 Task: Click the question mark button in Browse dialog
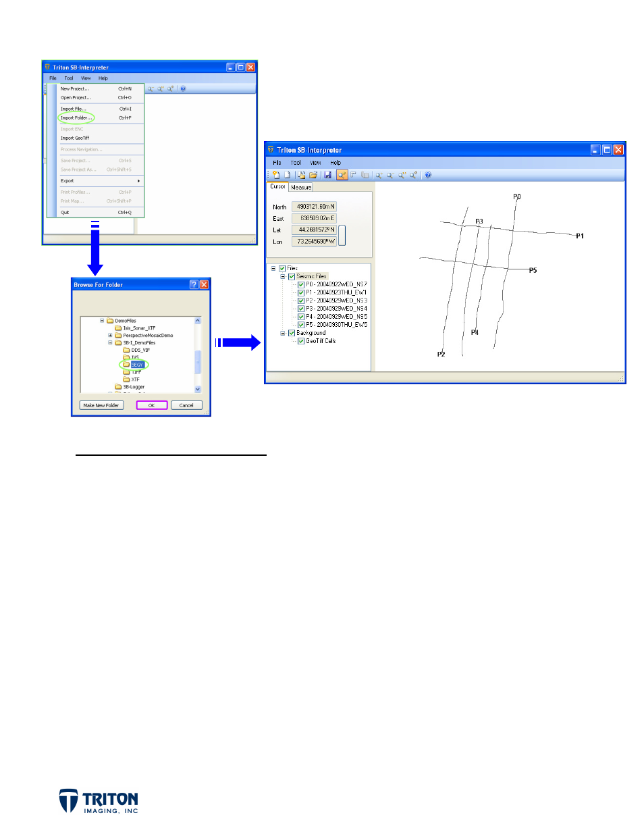point(194,285)
